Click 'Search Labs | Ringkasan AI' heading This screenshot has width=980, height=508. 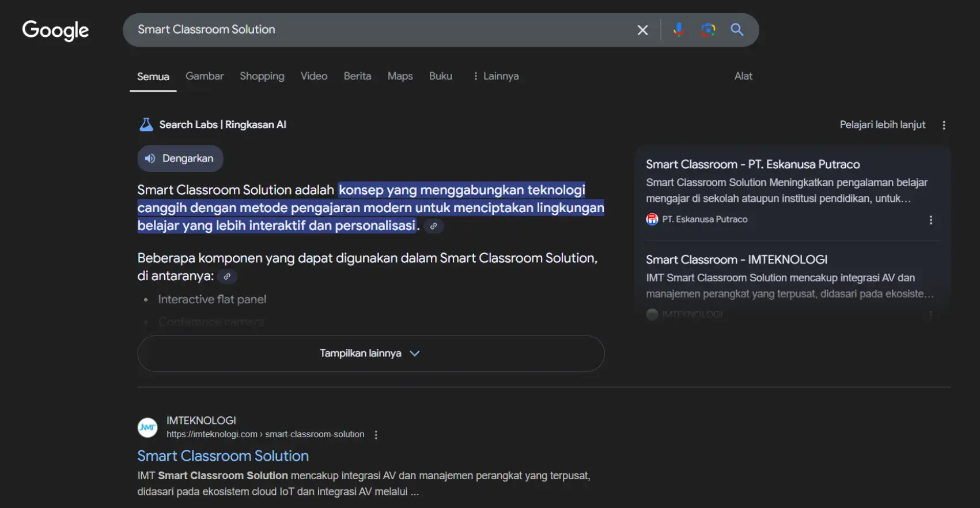click(x=222, y=125)
